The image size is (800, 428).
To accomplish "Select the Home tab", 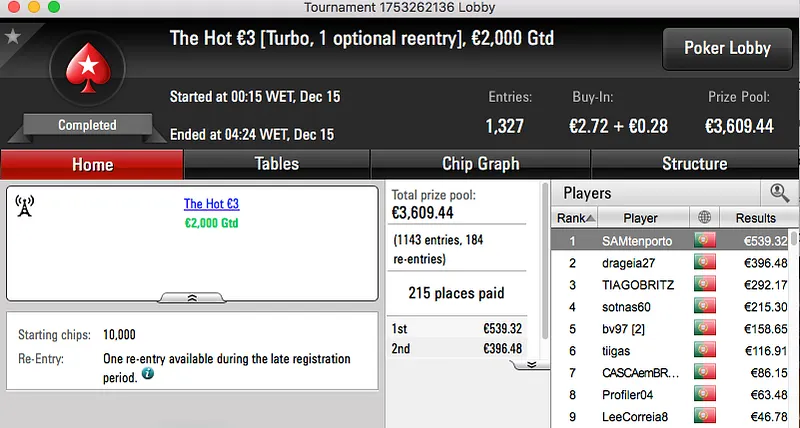I will [x=92, y=164].
